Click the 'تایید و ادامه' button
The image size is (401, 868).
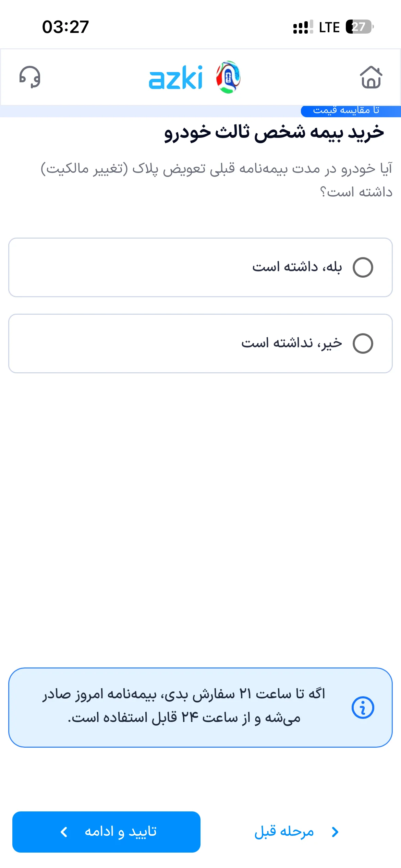tap(106, 832)
